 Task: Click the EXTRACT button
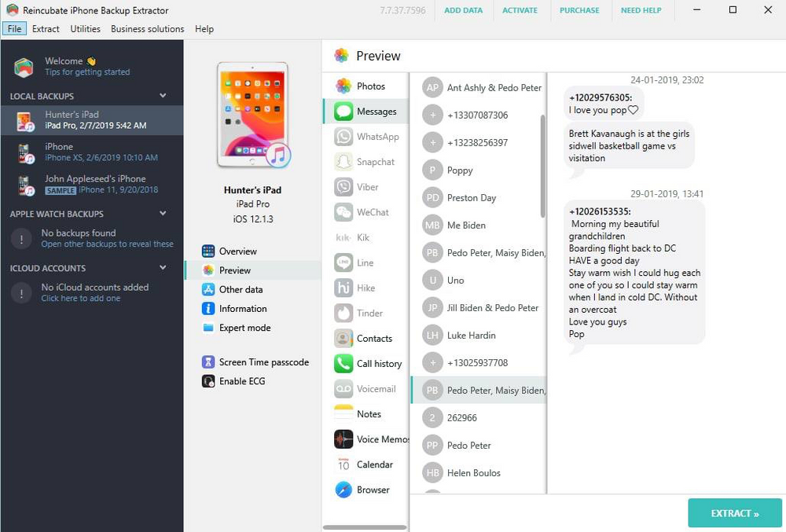734,512
